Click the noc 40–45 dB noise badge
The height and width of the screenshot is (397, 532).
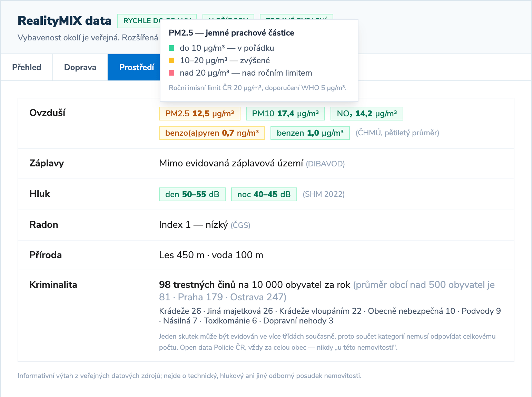point(264,194)
